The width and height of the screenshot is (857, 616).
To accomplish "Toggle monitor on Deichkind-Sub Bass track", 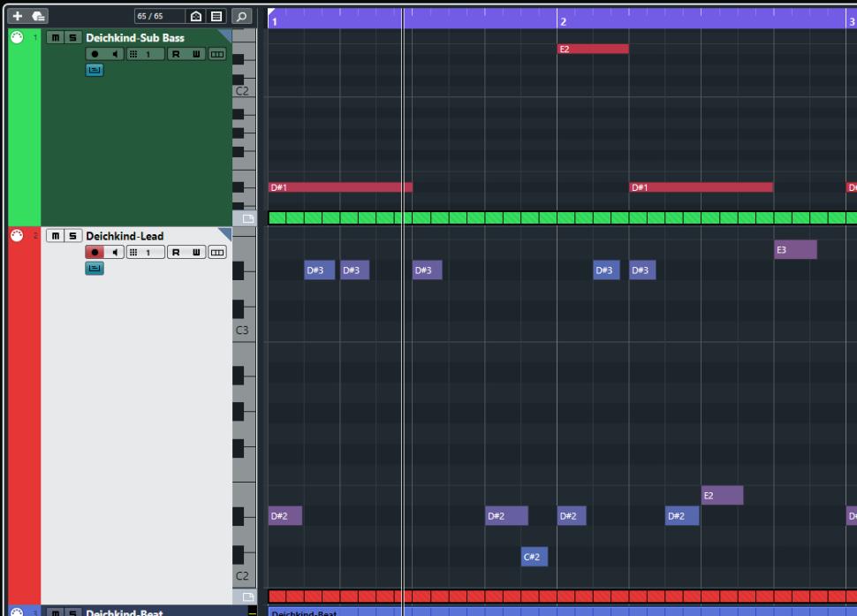I will tap(113, 55).
